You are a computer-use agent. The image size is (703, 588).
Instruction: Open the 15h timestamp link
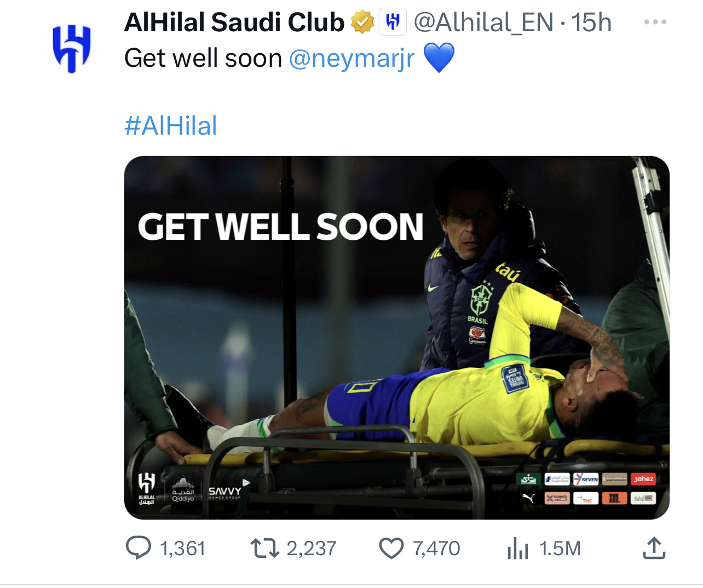tap(591, 22)
